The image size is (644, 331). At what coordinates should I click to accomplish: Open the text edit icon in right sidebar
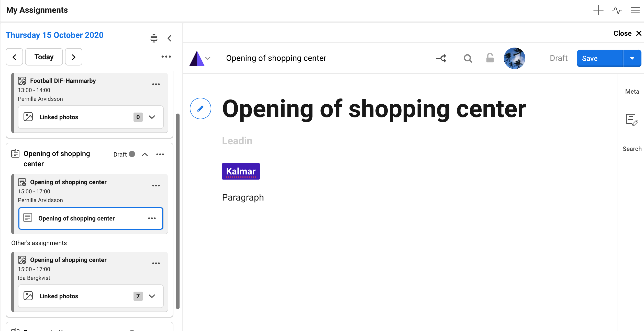(632, 120)
